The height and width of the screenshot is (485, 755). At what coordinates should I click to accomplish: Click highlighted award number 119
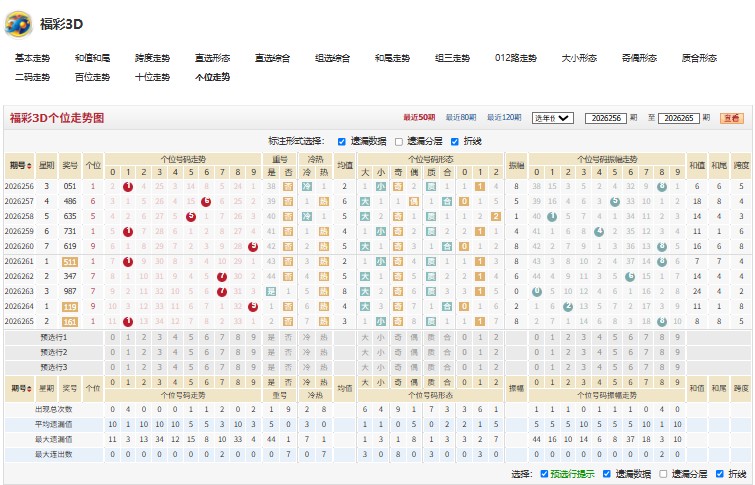pyautogui.click(x=70, y=307)
